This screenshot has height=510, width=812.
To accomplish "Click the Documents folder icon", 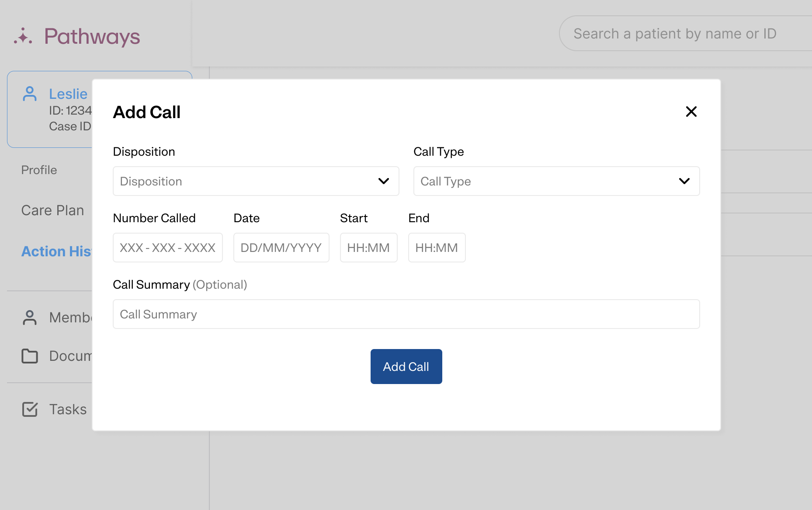I will [30, 356].
